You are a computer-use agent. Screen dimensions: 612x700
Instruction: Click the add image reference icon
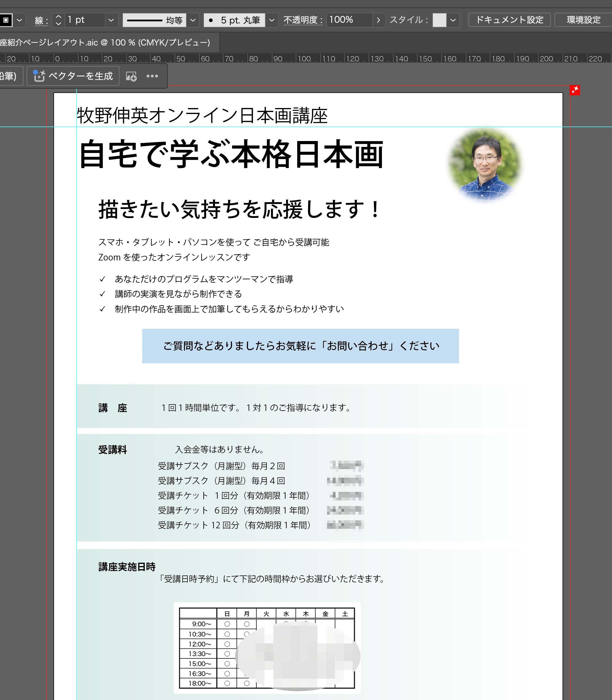pyautogui.click(x=131, y=76)
